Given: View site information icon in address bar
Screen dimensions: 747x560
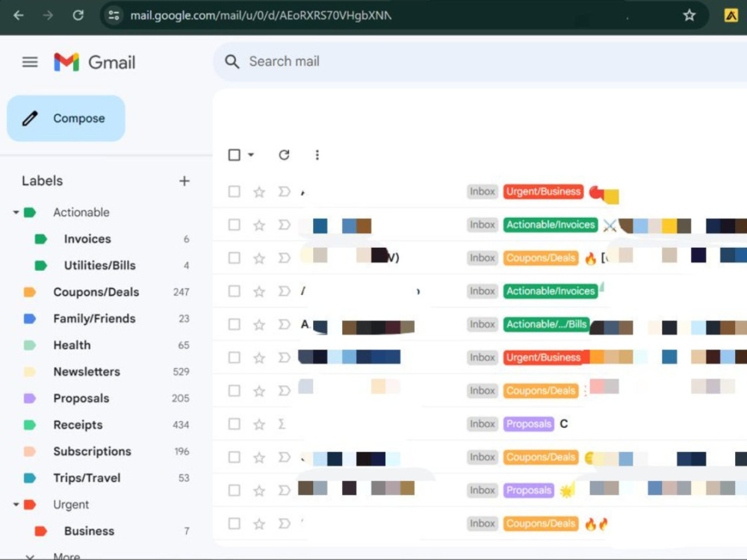Looking at the screenshot, I should pyautogui.click(x=114, y=16).
